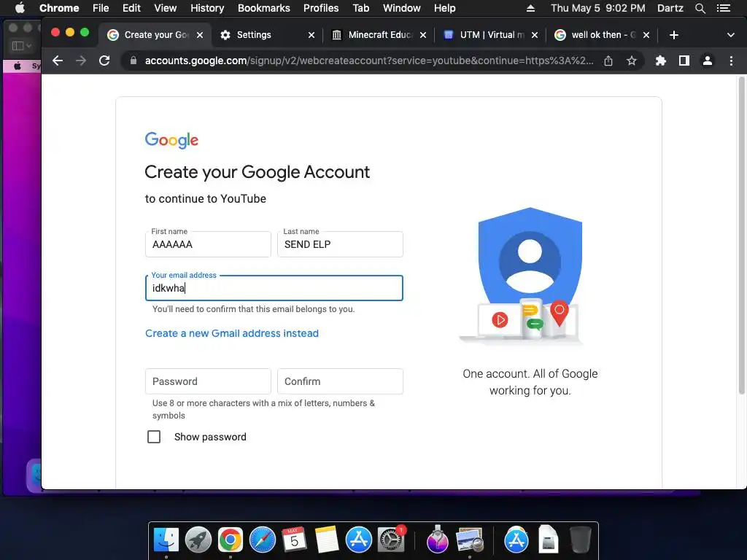Open the Tab menu

click(x=360, y=8)
